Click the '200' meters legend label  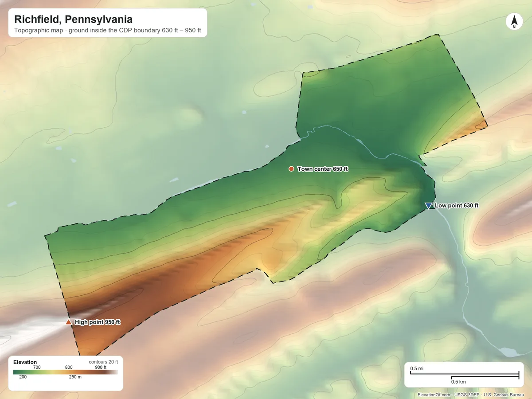[x=23, y=377]
